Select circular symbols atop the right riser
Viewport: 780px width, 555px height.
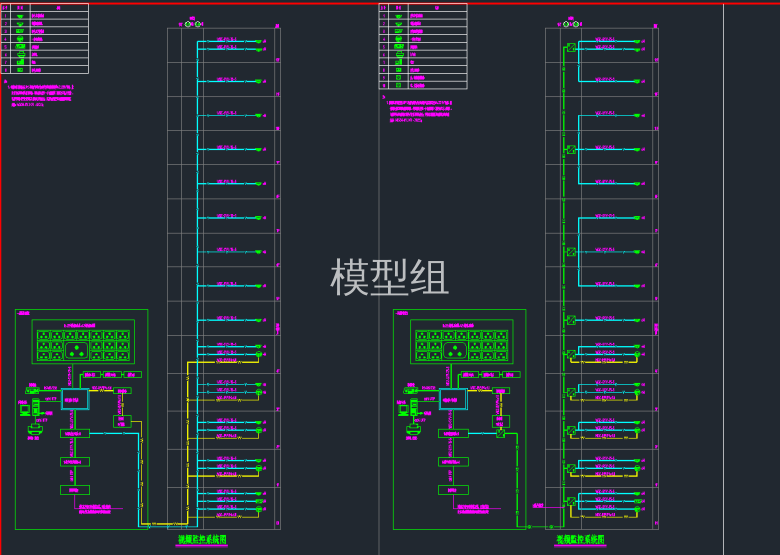pyautogui.click(x=571, y=23)
